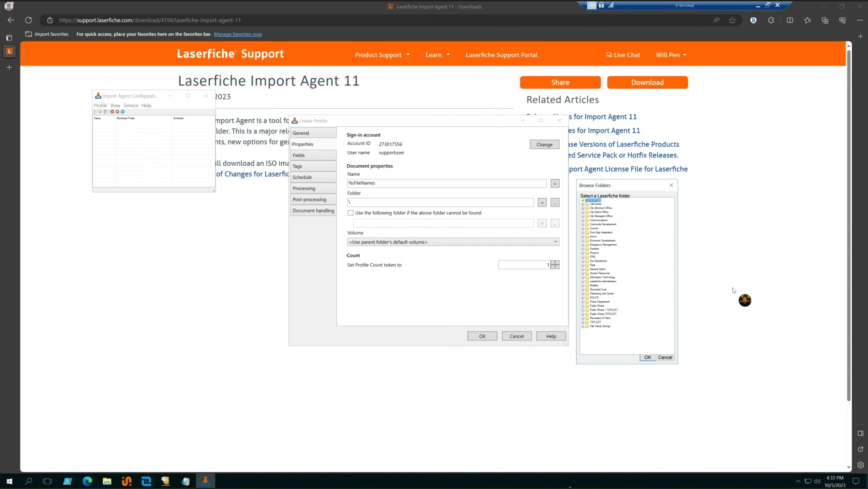Open the Service menu

pos(131,106)
